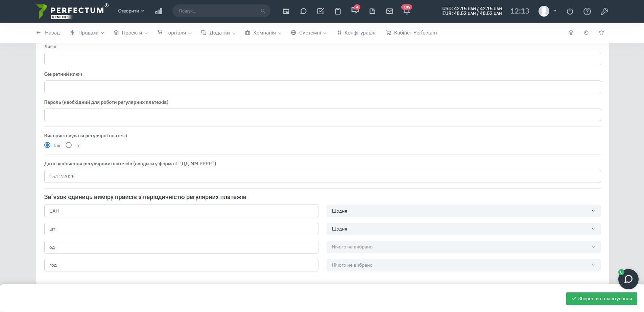
Task: Select 'Ні' for regular payments
Action: [69, 145]
